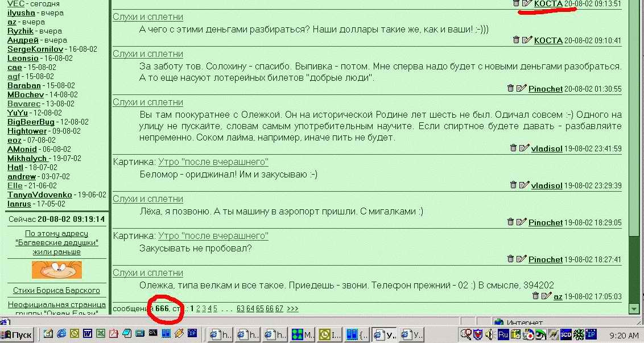Open user profile link BigBeerBug
The height and width of the screenshot is (343, 644).
tap(31, 122)
